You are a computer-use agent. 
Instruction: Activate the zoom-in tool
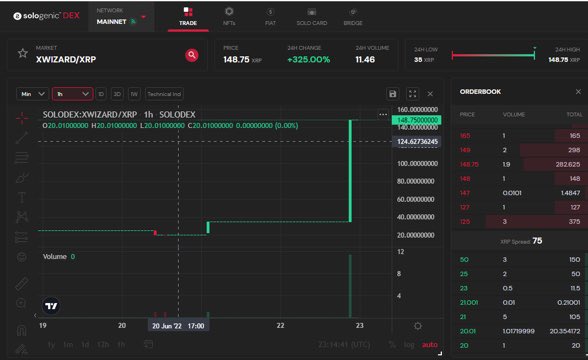coord(22,303)
